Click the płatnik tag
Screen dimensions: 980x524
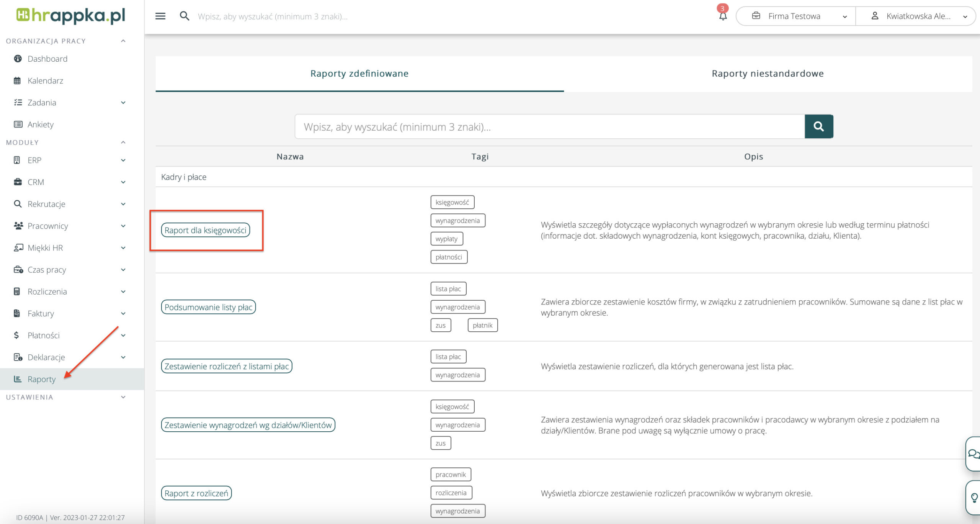click(482, 325)
